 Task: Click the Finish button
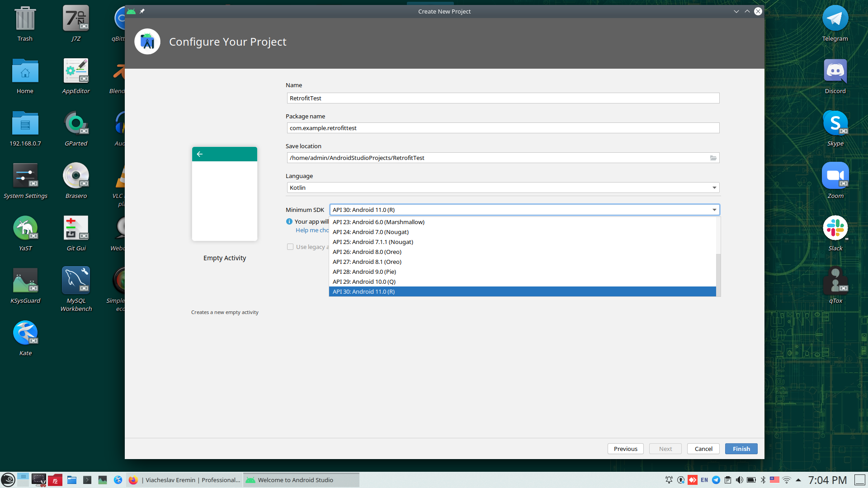(741, 449)
